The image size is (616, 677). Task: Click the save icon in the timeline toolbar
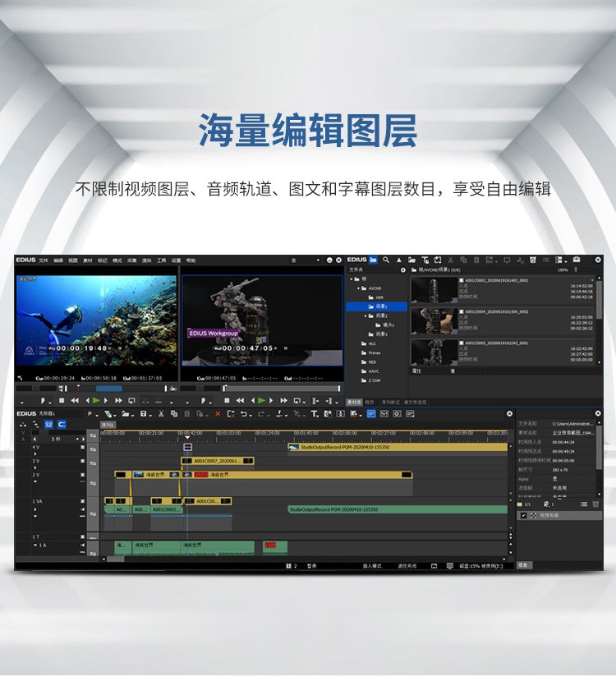pyautogui.click(x=144, y=413)
